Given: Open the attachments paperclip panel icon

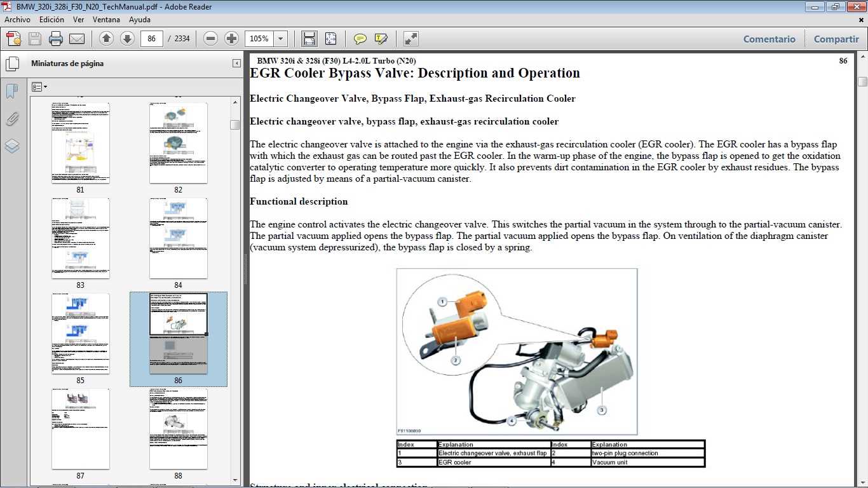Looking at the screenshot, I should [12, 119].
